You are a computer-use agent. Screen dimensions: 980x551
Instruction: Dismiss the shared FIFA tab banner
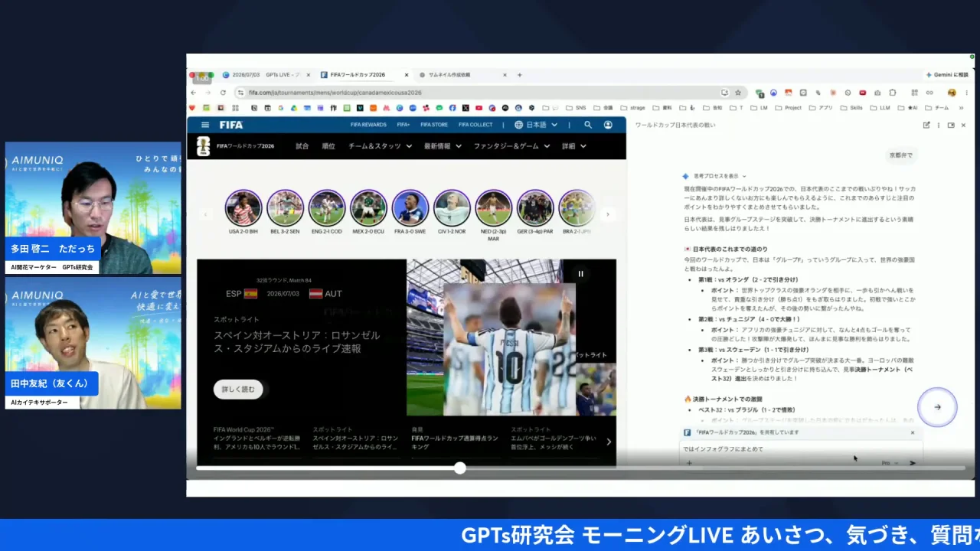click(x=913, y=432)
